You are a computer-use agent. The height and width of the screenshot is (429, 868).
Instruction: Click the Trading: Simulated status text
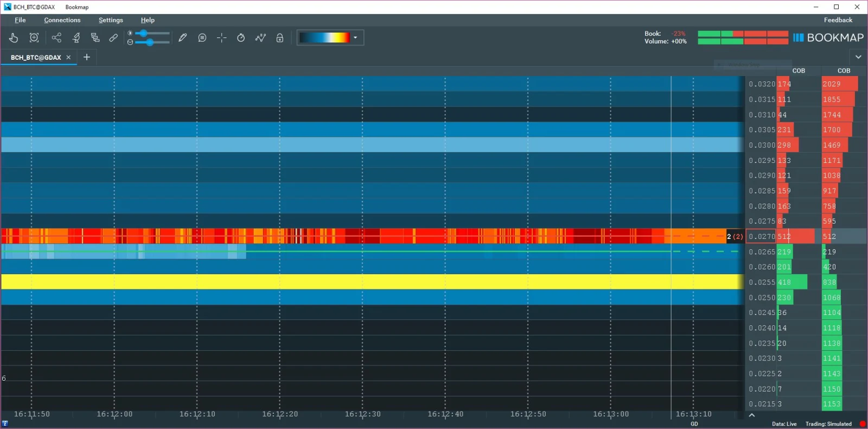(828, 424)
